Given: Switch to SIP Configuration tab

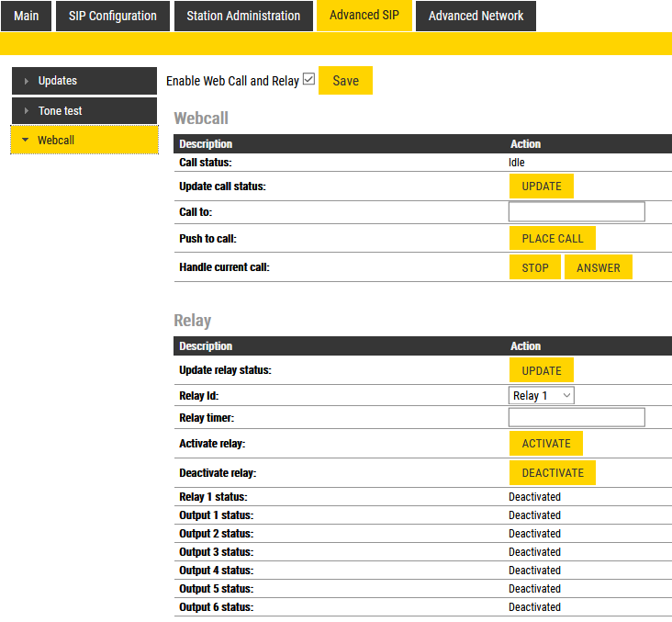Looking at the screenshot, I should 113,16.
